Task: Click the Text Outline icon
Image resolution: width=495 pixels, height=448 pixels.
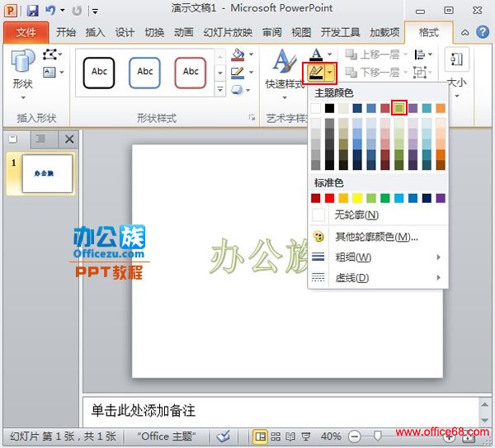Action: pyautogui.click(x=316, y=73)
